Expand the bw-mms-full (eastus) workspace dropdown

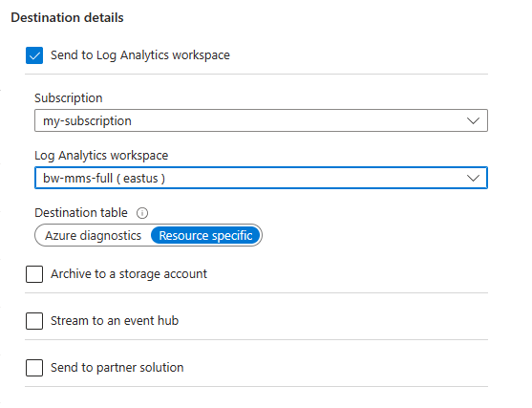(261, 178)
